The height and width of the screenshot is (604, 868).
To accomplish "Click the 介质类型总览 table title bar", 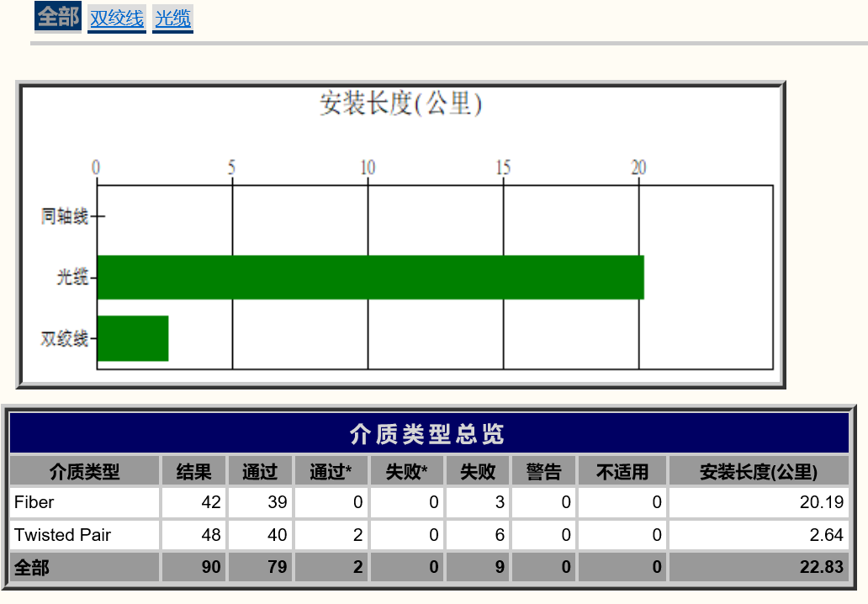I will pos(428,433).
